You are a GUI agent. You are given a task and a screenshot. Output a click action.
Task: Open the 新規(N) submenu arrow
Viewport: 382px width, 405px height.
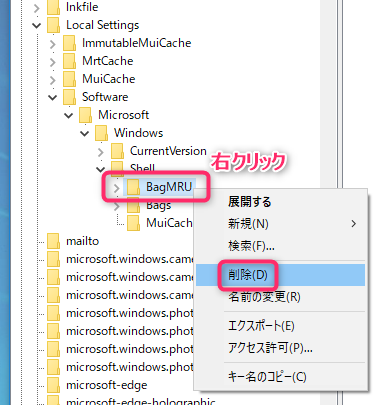click(x=354, y=224)
